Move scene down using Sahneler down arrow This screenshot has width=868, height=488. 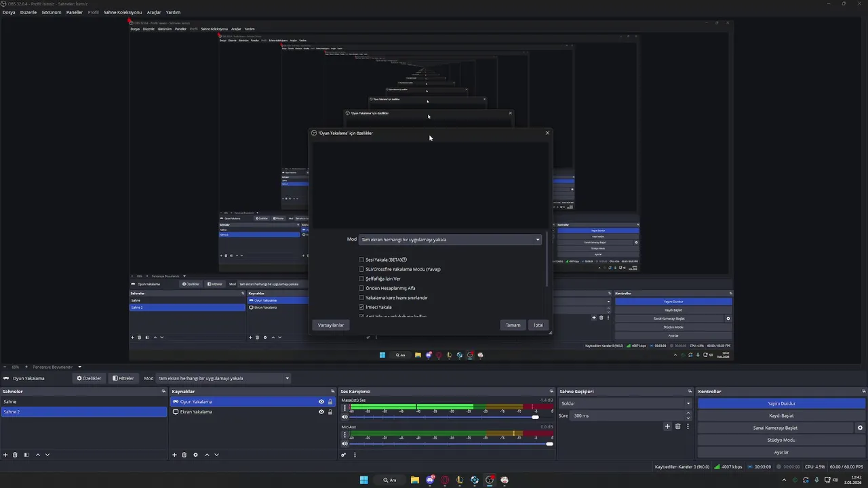(x=47, y=455)
